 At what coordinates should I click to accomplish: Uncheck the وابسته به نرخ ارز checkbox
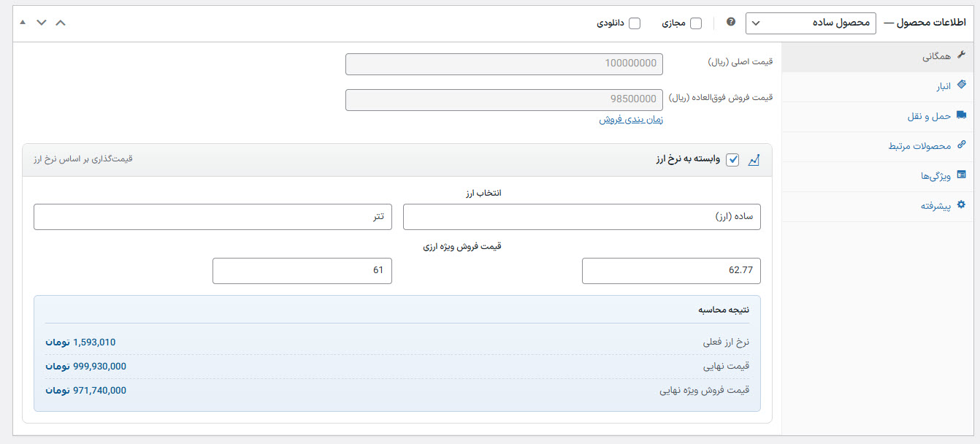(732, 160)
